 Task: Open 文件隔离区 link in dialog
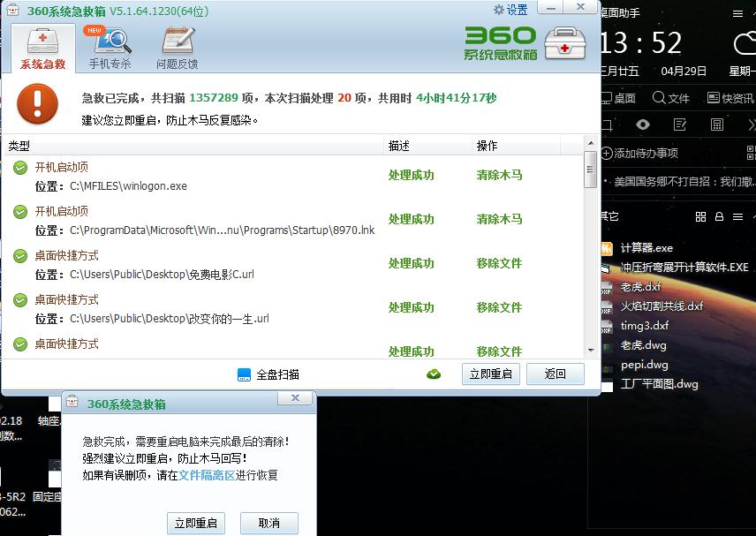(x=207, y=476)
